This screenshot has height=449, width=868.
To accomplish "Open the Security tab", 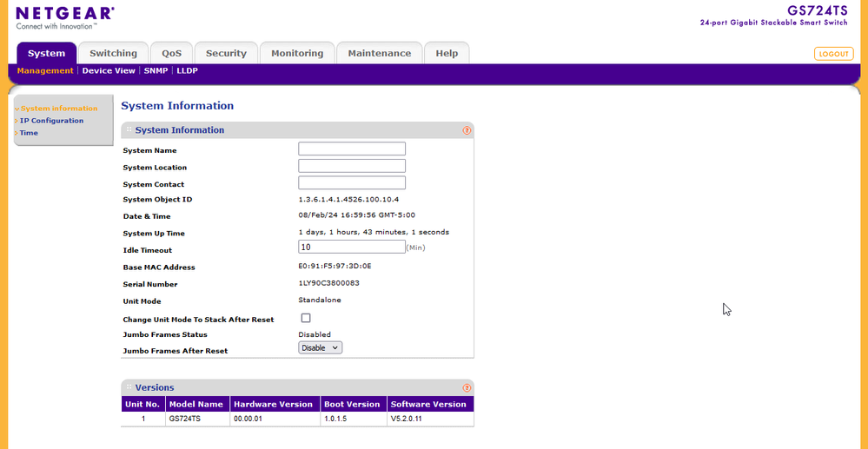I will 226,53.
